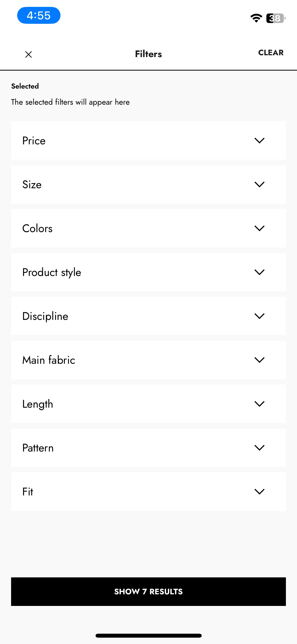Close the Filters panel with X icon
The width and height of the screenshot is (297, 644).
[x=29, y=54]
